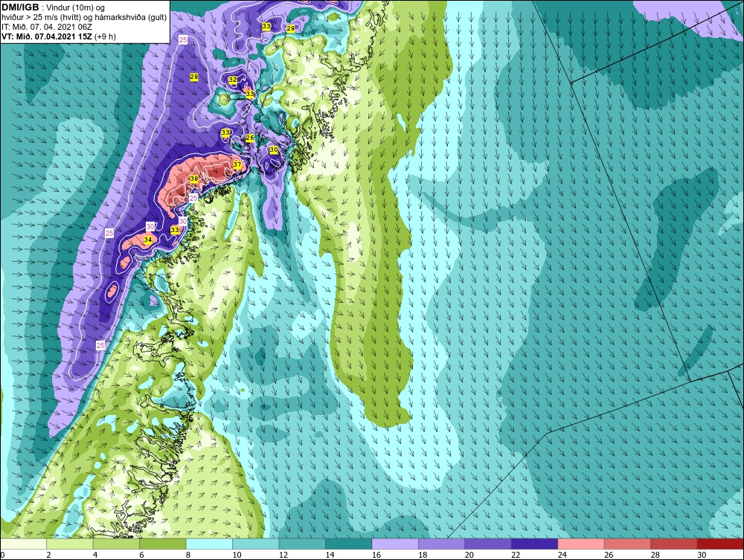
Task: Select the yellow 32 gust label
Action: (x=232, y=80)
